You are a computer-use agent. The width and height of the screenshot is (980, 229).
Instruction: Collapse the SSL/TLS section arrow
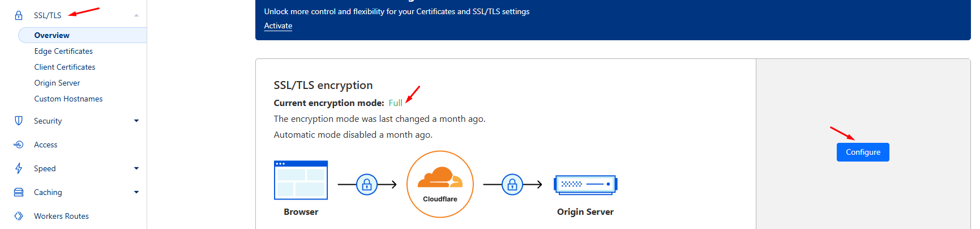pos(136,15)
